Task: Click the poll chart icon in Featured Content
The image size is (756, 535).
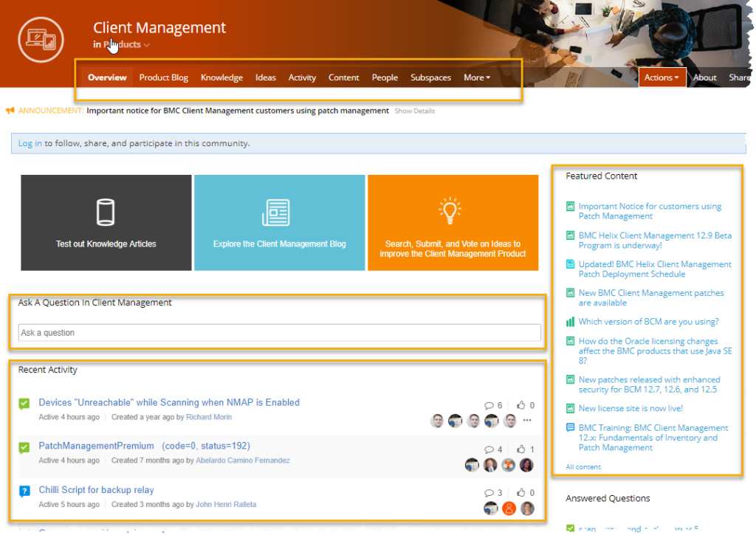Action: (570, 322)
